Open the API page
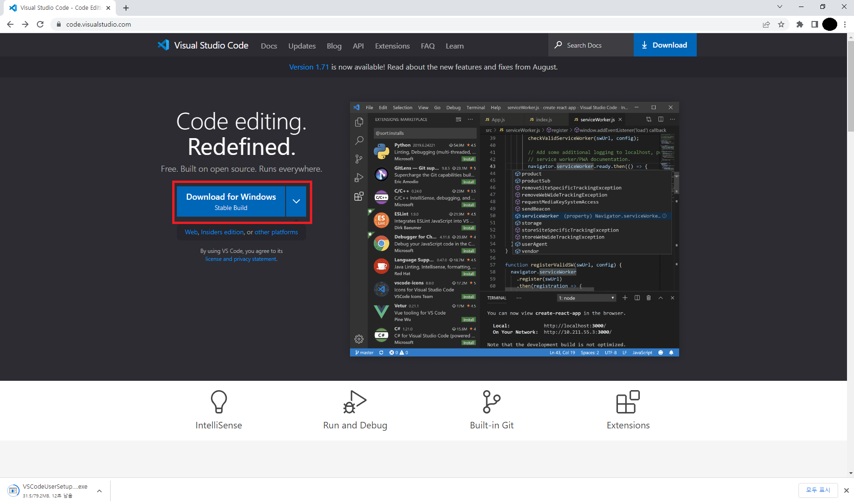 [x=358, y=46]
